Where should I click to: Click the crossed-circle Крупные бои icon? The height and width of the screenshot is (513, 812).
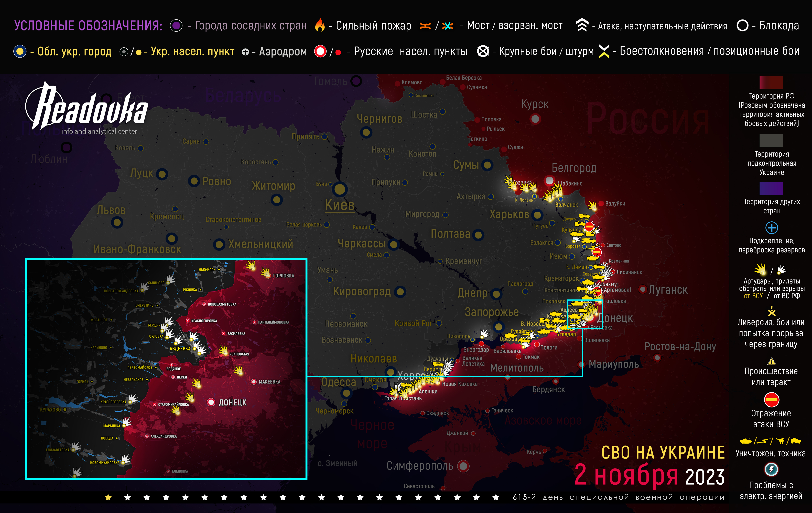point(483,51)
